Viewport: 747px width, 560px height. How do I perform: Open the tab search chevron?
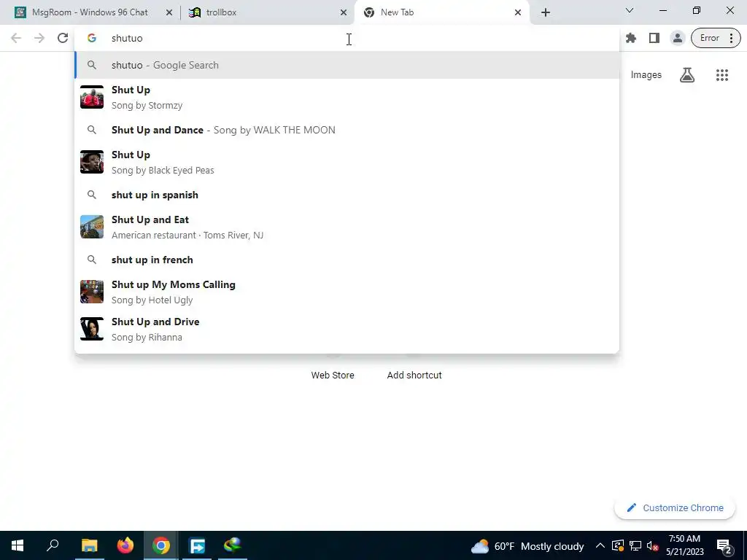click(630, 10)
